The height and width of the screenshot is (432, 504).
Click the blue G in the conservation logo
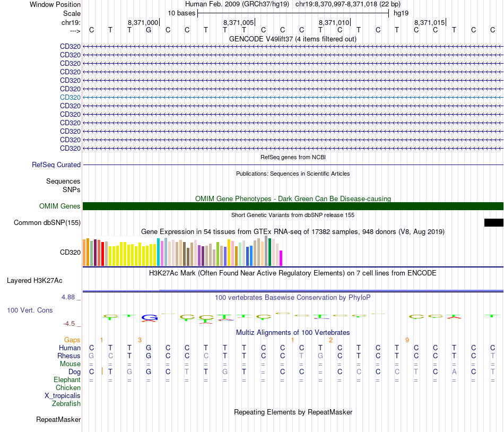(x=150, y=317)
